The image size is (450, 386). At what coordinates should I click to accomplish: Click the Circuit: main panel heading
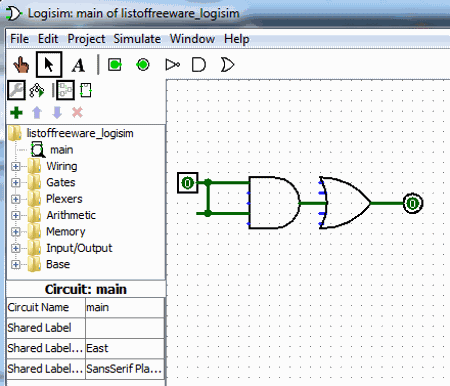pyautogui.click(x=86, y=289)
